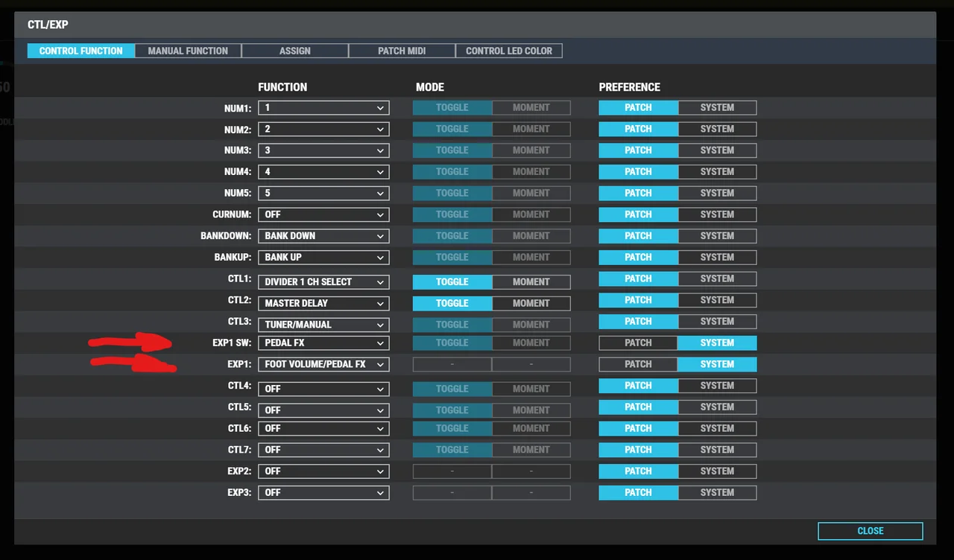The image size is (954, 560).
Task: Click the Close button
Action: [870, 531]
